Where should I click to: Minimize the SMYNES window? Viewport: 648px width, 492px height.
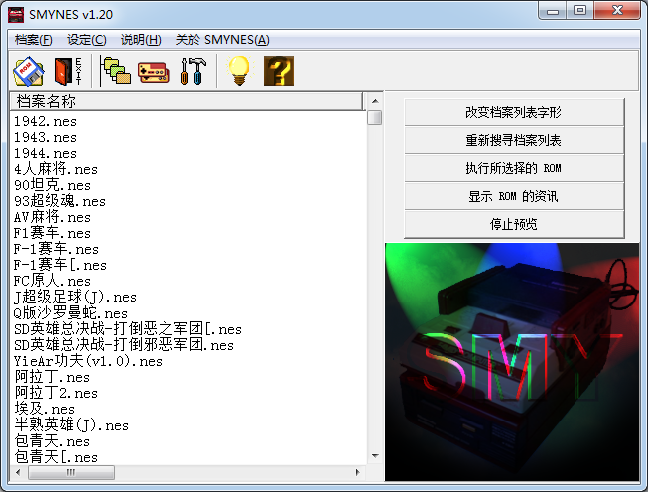pos(553,11)
